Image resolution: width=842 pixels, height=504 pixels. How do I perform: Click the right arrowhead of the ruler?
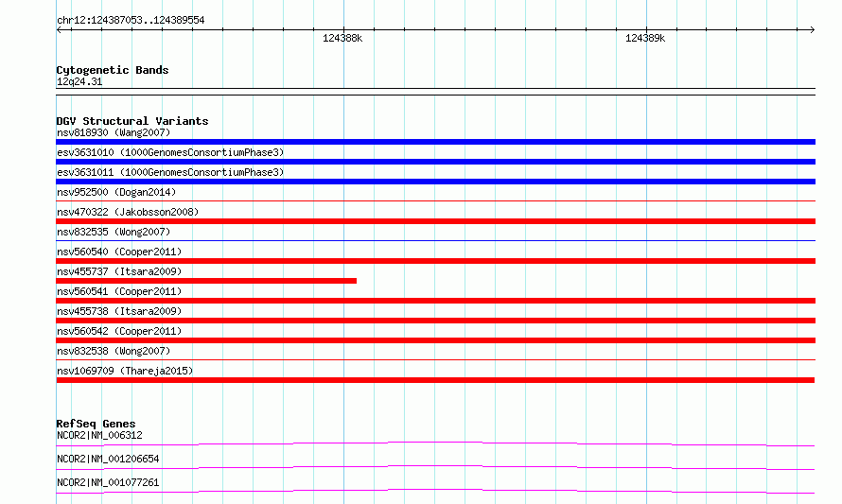tap(813, 30)
